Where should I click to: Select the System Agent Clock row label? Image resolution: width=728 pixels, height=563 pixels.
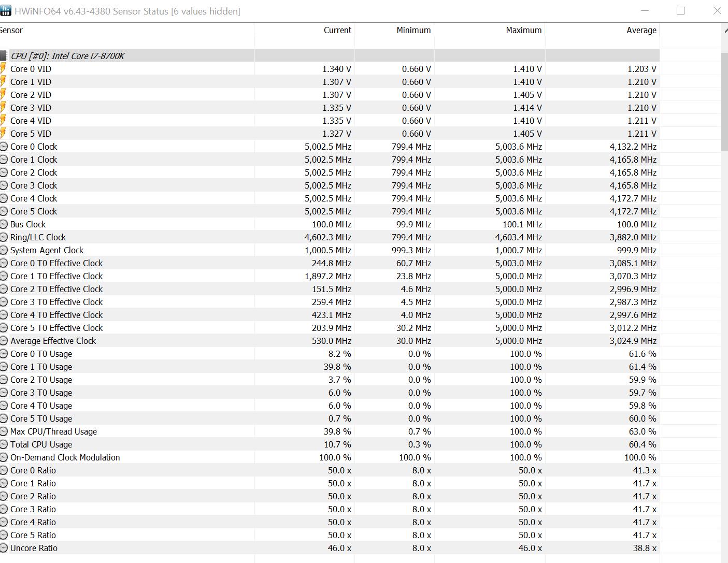(47, 250)
